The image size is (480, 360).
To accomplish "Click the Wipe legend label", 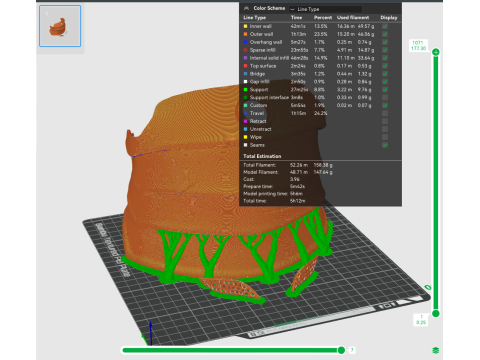I will pyautogui.click(x=256, y=137).
